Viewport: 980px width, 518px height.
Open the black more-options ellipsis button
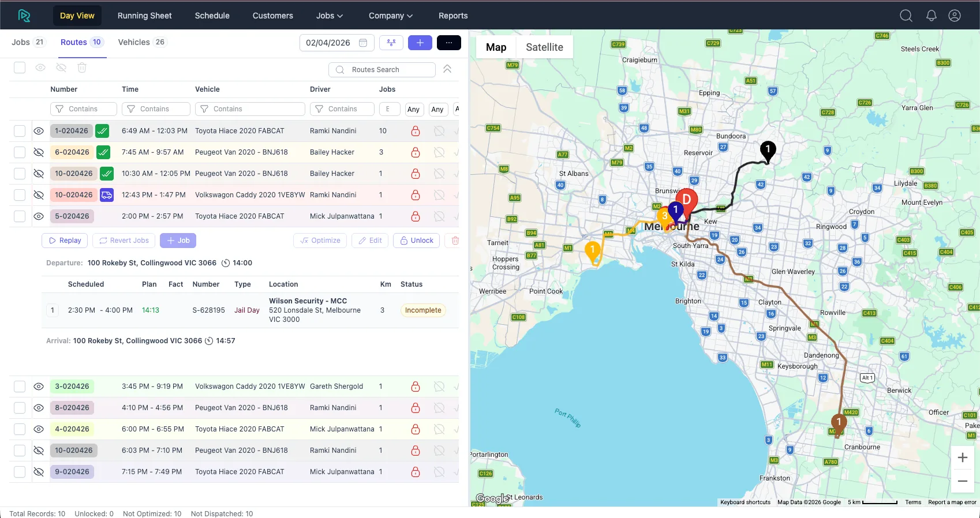449,43
